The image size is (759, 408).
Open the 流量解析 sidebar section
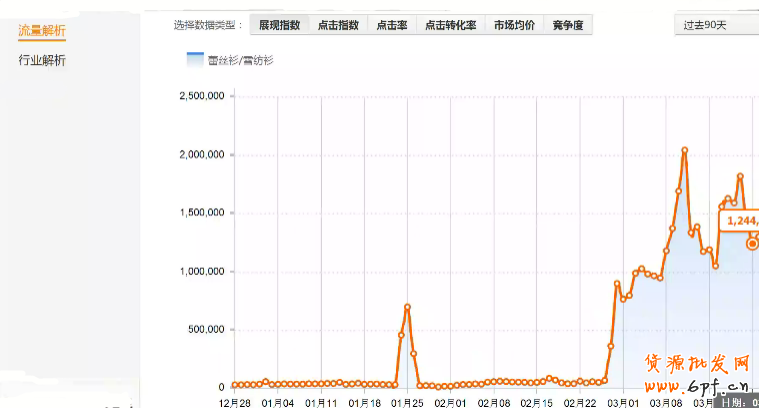[x=42, y=31]
